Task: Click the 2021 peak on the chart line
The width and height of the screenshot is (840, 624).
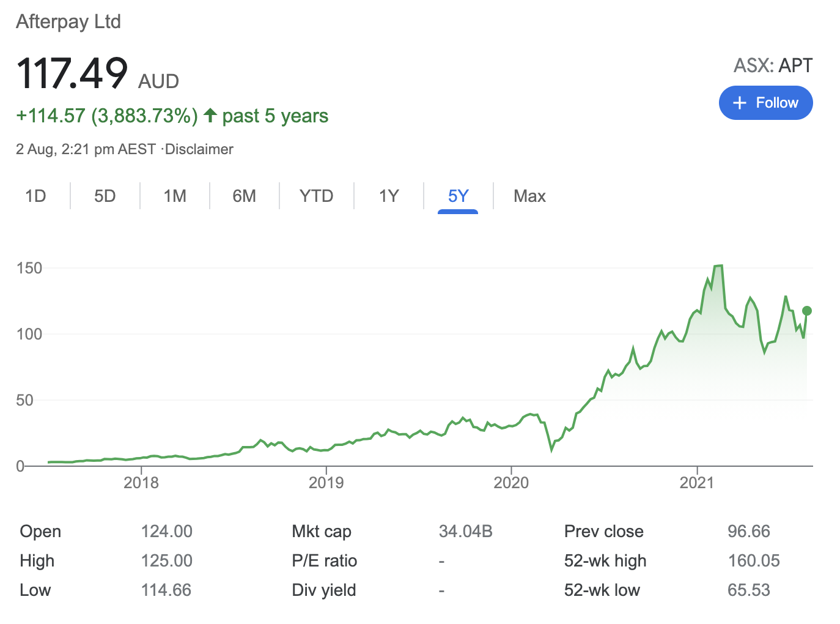Action: (x=718, y=266)
